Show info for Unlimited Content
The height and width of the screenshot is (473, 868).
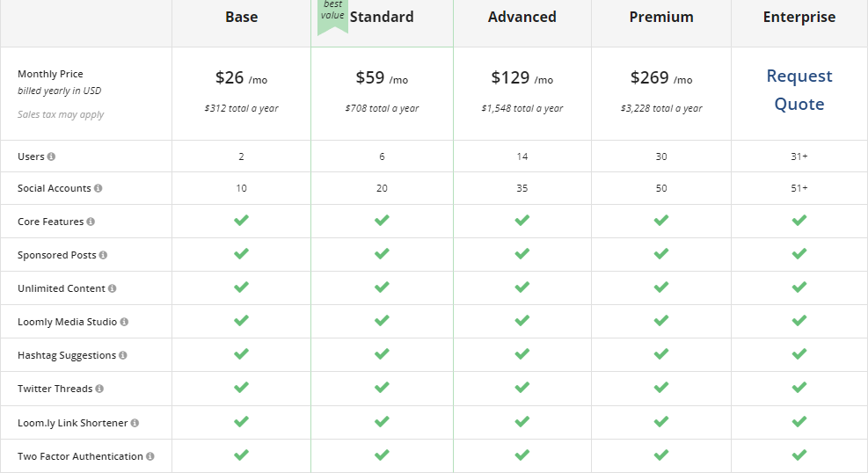tap(113, 288)
